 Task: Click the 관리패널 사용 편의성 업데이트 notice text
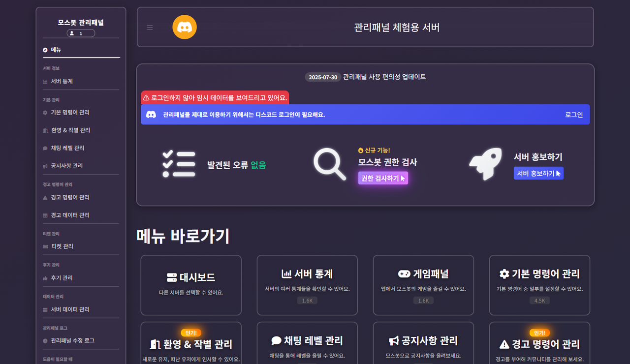[x=384, y=77]
